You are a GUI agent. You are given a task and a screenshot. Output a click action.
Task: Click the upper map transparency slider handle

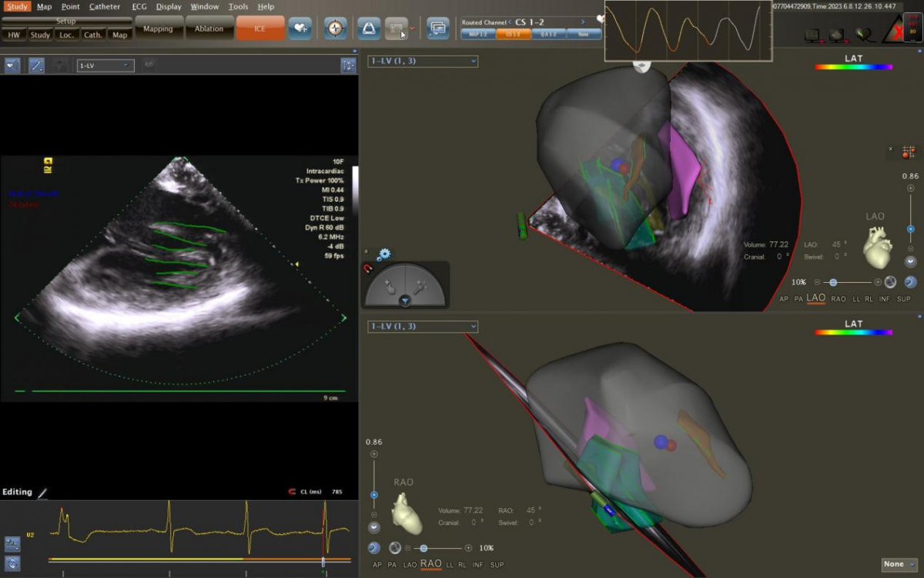click(x=833, y=282)
